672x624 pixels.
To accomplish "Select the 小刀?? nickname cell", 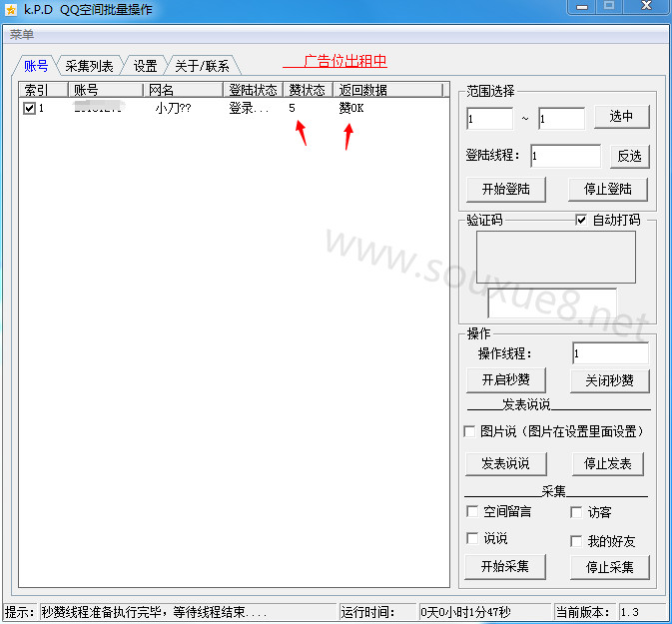I will [173, 108].
